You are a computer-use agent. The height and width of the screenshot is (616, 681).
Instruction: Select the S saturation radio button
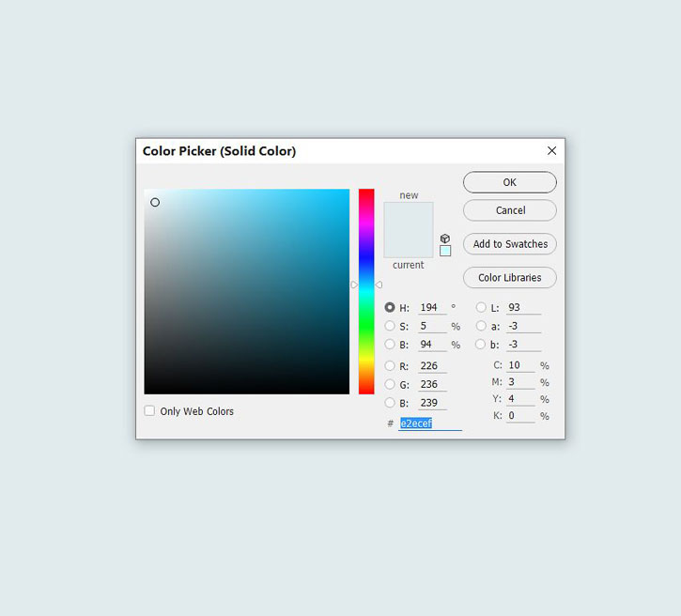(390, 326)
